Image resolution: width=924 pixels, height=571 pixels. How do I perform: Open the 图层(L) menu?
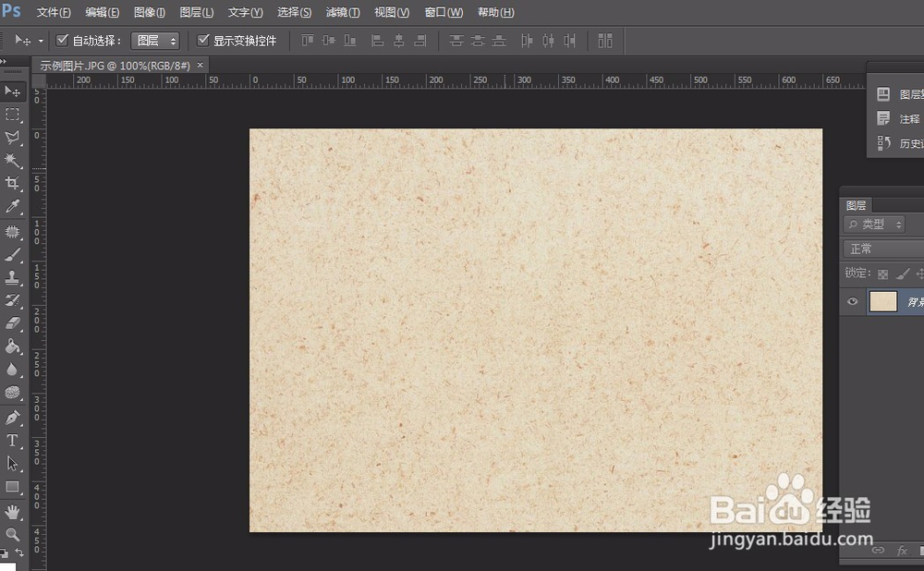click(196, 12)
